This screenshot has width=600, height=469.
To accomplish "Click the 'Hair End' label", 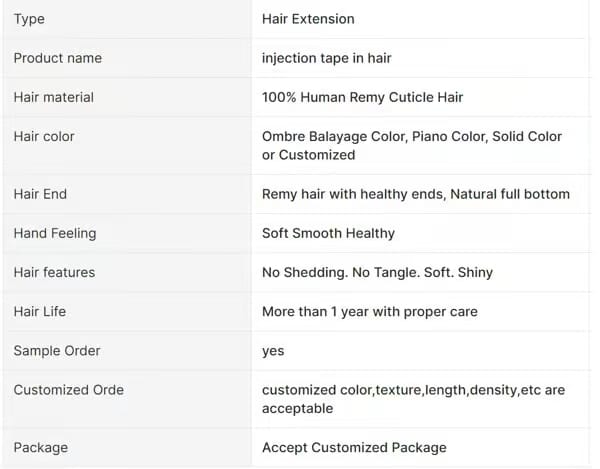I will (x=41, y=194).
